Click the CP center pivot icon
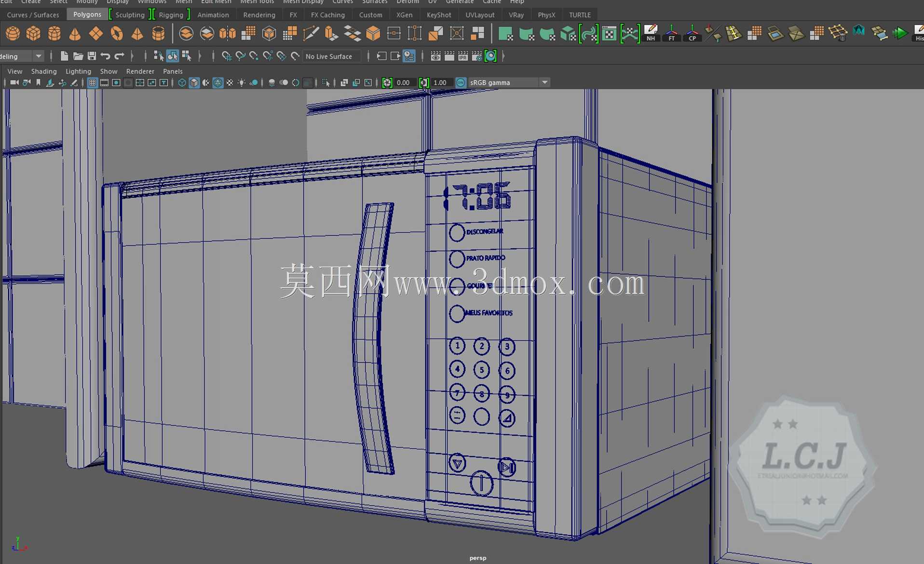The width and height of the screenshot is (924, 564). (x=692, y=34)
